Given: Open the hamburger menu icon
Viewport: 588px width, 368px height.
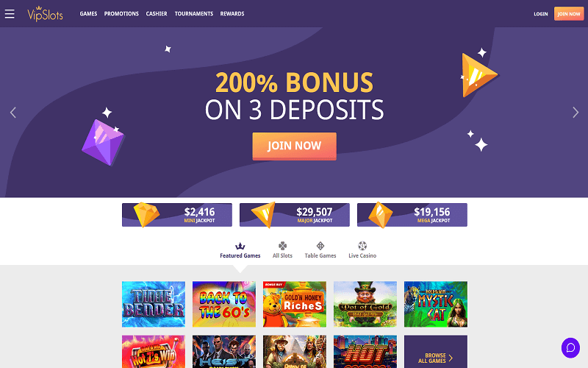Looking at the screenshot, I should click(10, 14).
